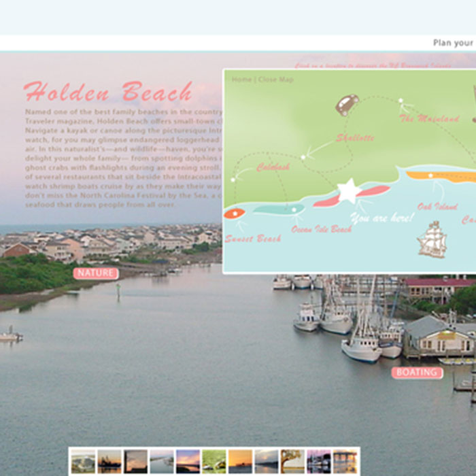Image resolution: width=476 pixels, height=476 pixels.
Task: Open the 'Plan your' navigation item
Action: [x=454, y=43]
